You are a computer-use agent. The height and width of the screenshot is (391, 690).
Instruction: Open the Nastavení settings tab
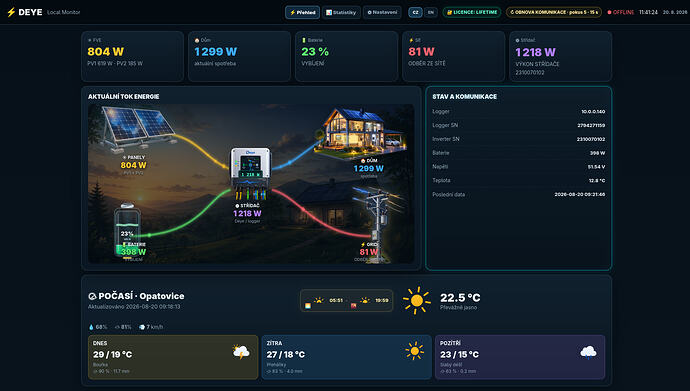382,12
